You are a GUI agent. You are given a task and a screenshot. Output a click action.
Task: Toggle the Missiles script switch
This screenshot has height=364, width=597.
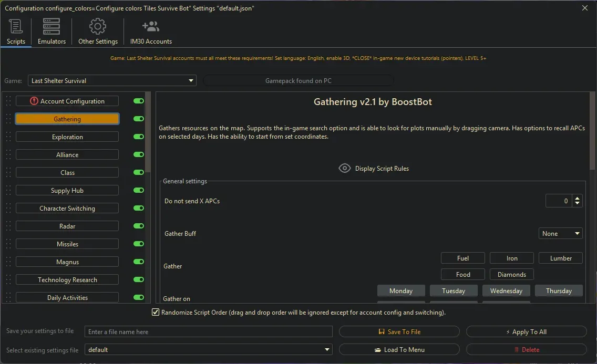coord(139,244)
